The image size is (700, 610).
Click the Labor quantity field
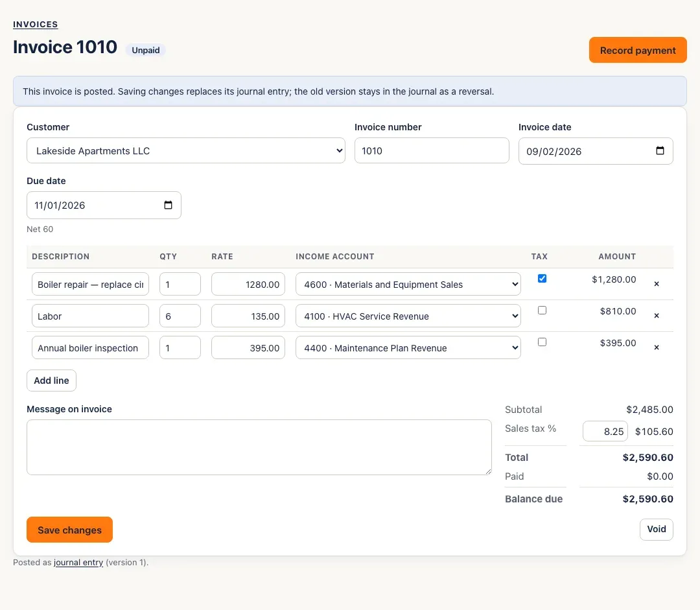[180, 316]
